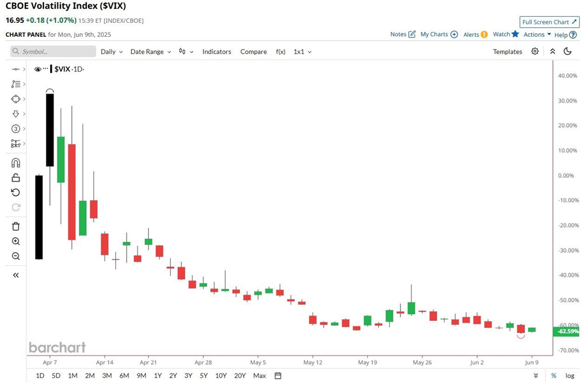Expand the line tool submenu arrow

click(x=24, y=69)
